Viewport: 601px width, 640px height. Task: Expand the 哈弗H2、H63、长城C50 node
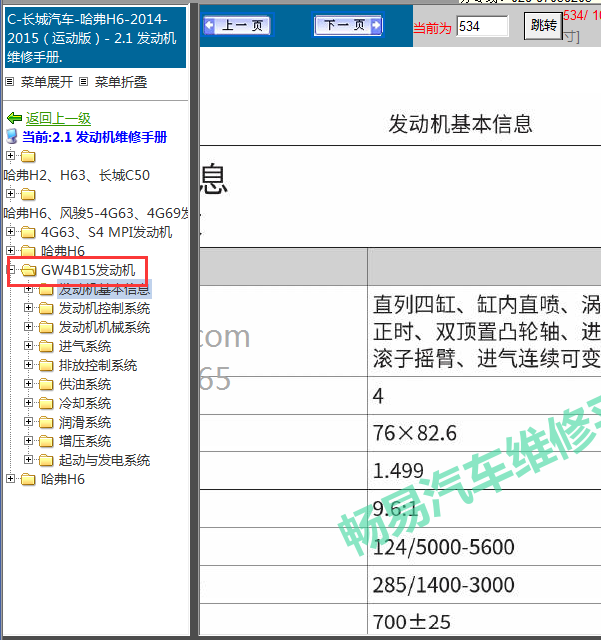(x=11, y=156)
